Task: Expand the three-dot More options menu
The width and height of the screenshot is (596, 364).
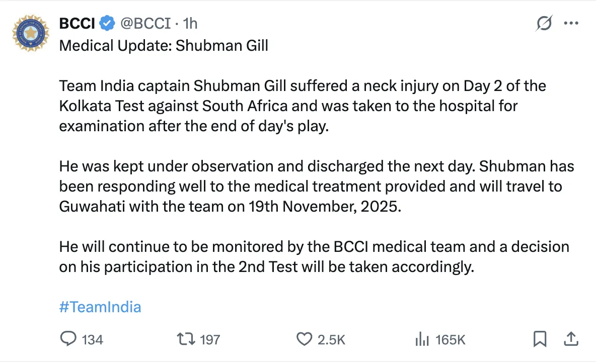Action: pos(571,23)
